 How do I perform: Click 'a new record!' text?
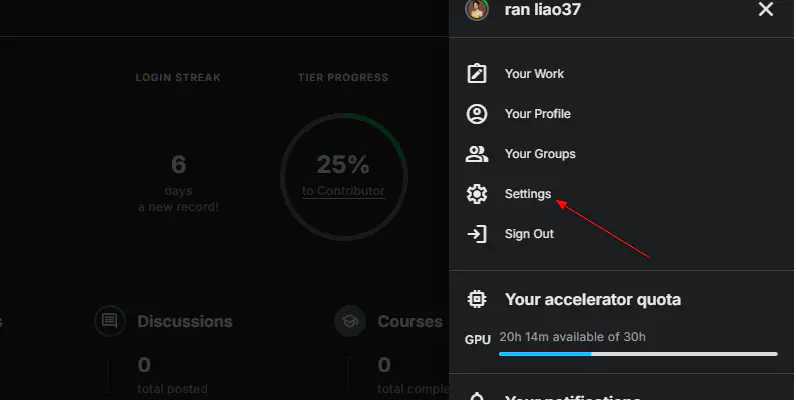pyautogui.click(x=178, y=207)
